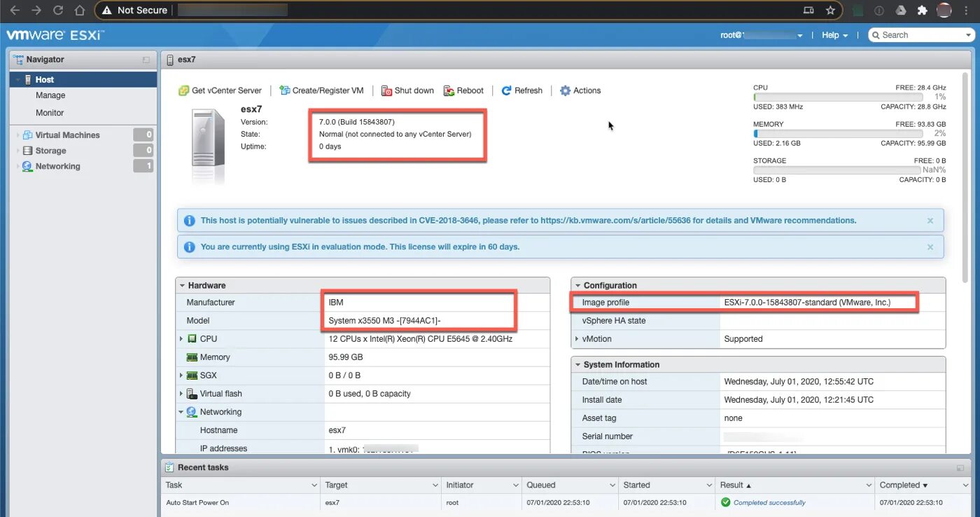This screenshot has width=980, height=517.
Task: Click the Recent tasks panel icon
Action: pyautogui.click(x=169, y=468)
